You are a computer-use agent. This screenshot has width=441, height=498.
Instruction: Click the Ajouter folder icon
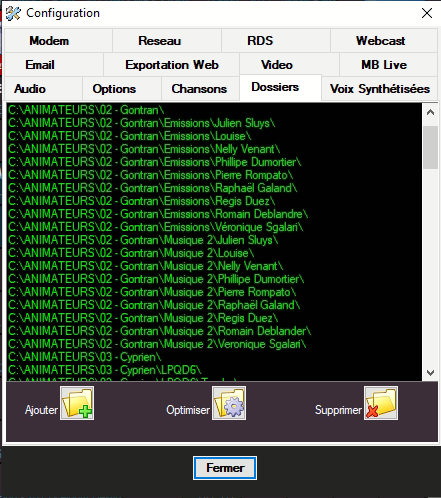click(77, 403)
